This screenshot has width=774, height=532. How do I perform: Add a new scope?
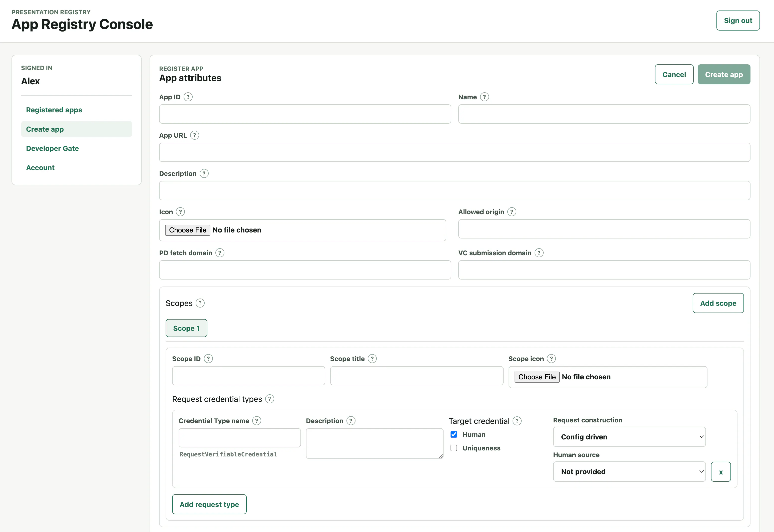click(x=718, y=303)
